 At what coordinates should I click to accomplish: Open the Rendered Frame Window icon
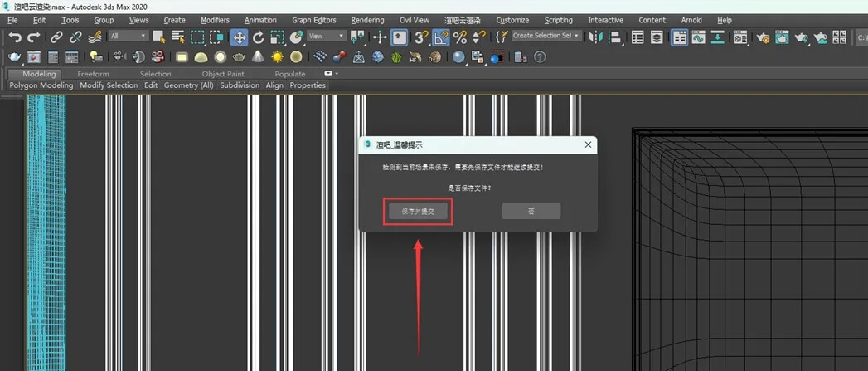point(783,37)
